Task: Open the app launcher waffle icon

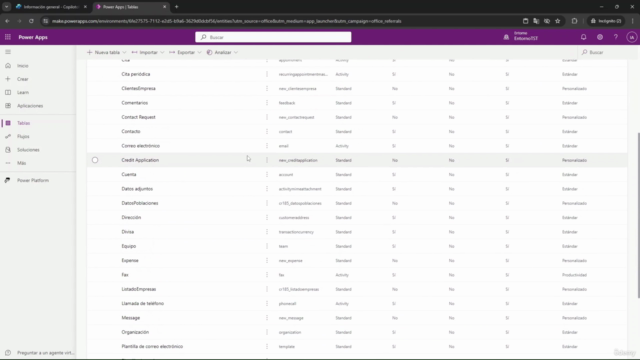Action: tap(8, 37)
